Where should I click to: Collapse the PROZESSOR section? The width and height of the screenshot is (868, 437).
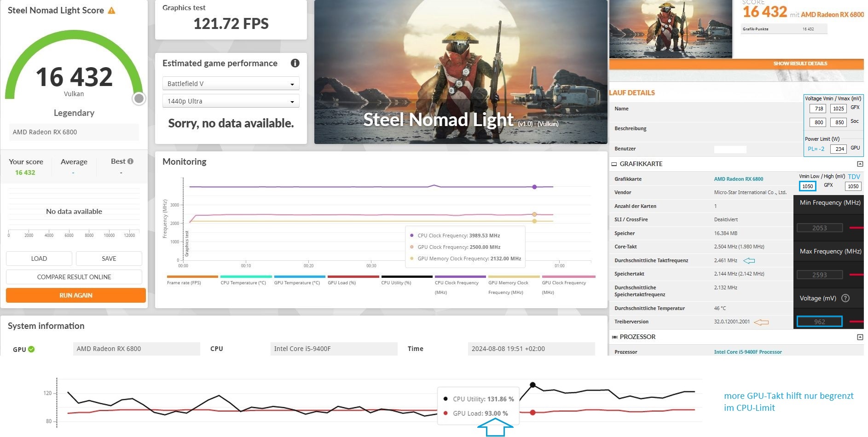tap(860, 337)
